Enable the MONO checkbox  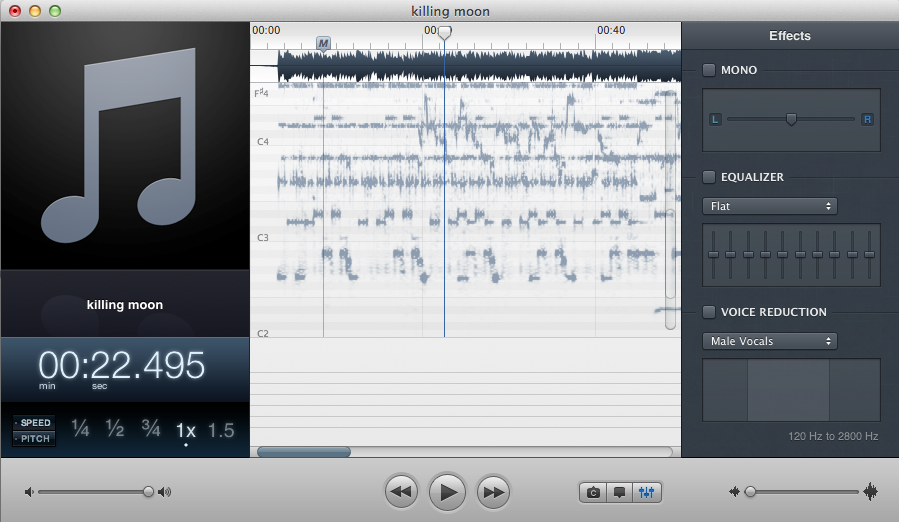(709, 70)
